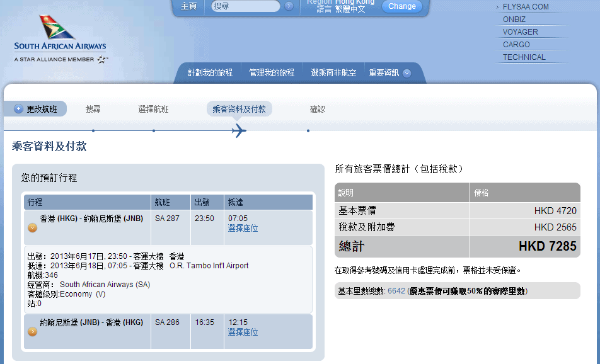Click the plus icon beside 更改航班
Viewport: 600px width, 364px height.
click(18, 109)
